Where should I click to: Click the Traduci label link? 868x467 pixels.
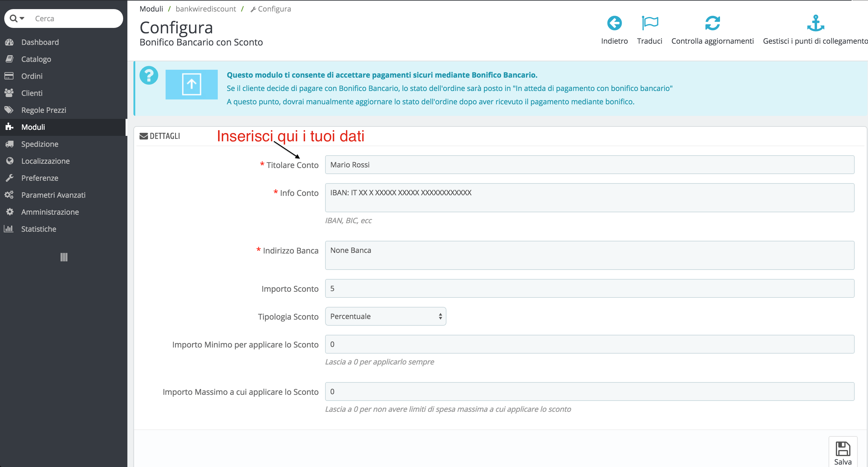pyautogui.click(x=649, y=41)
